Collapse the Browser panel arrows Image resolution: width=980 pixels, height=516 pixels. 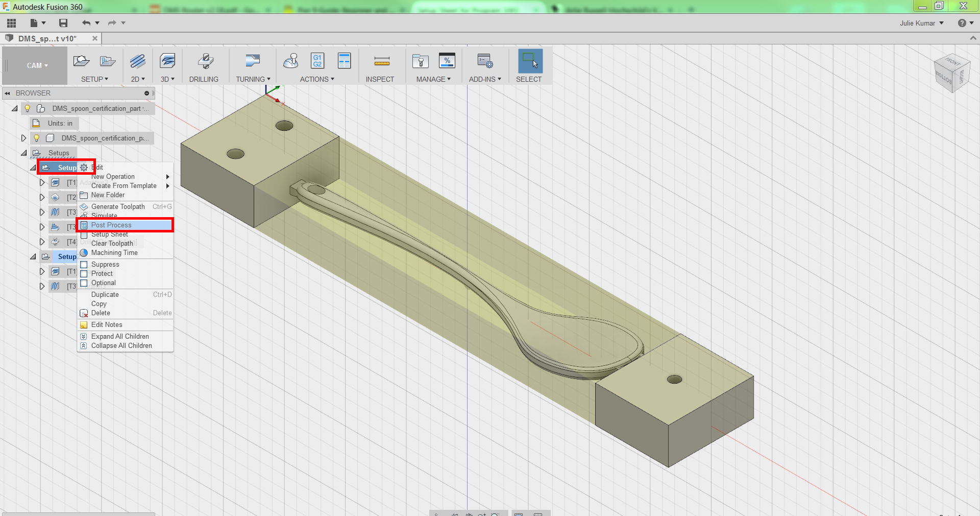click(x=7, y=93)
